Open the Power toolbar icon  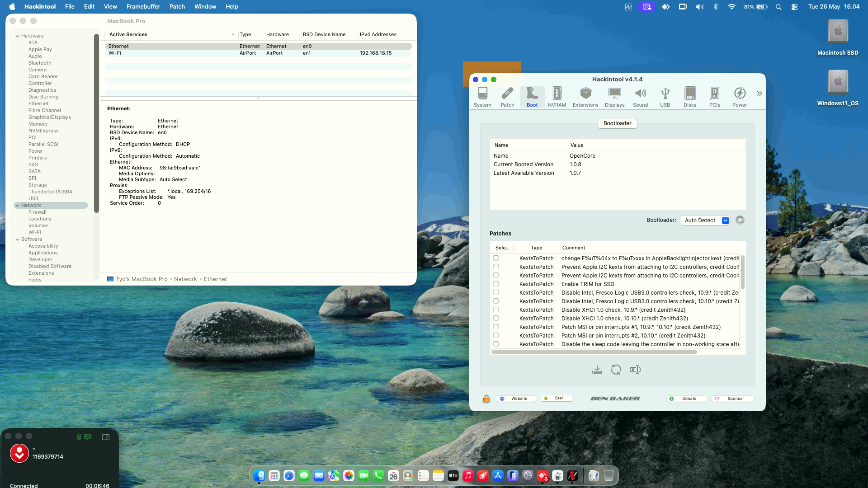(x=740, y=97)
